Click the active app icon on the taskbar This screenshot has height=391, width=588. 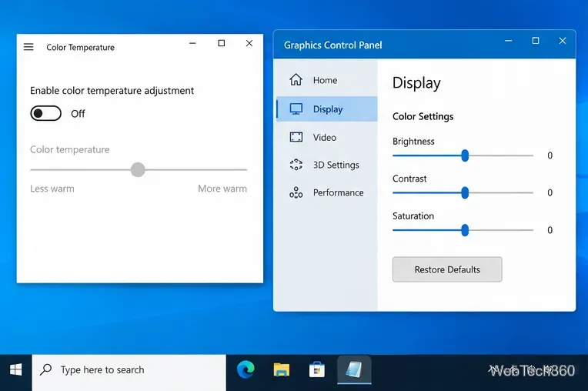coord(354,369)
